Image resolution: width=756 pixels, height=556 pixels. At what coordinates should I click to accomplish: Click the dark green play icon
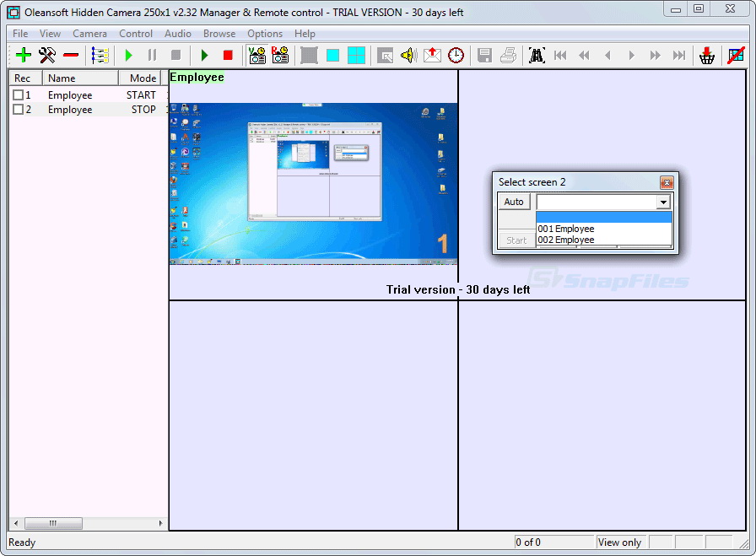[x=204, y=56]
